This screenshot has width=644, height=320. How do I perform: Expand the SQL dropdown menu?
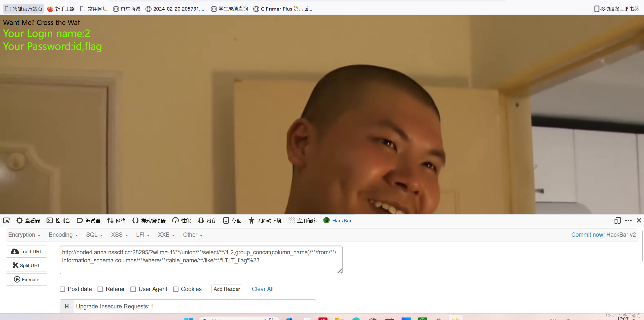pos(94,235)
